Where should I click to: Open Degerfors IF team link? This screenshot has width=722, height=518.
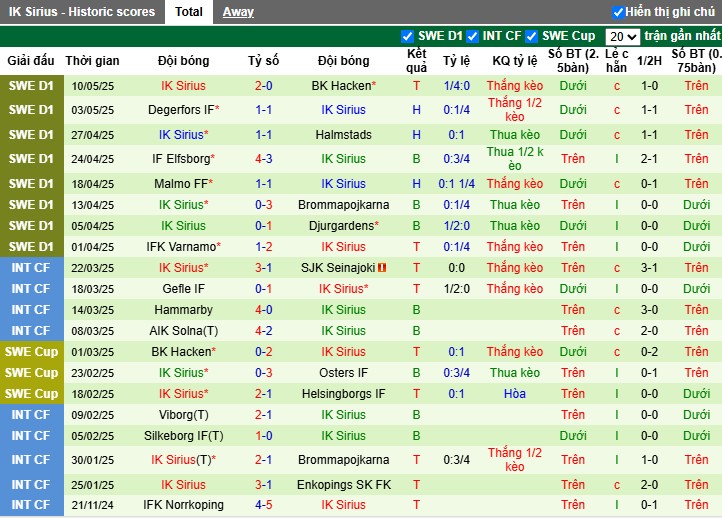181,110
